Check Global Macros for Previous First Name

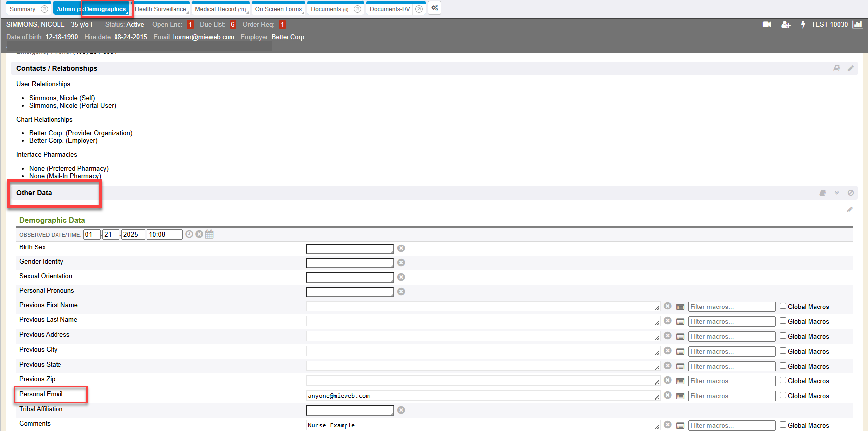click(783, 306)
